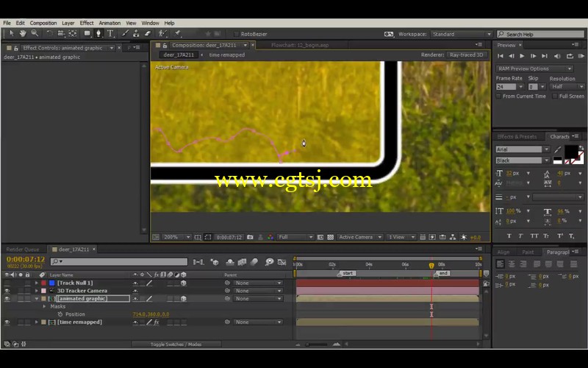The width and height of the screenshot is (588, 368).
Task: Expand the Masks property group
Action: [x=45, y=306]
